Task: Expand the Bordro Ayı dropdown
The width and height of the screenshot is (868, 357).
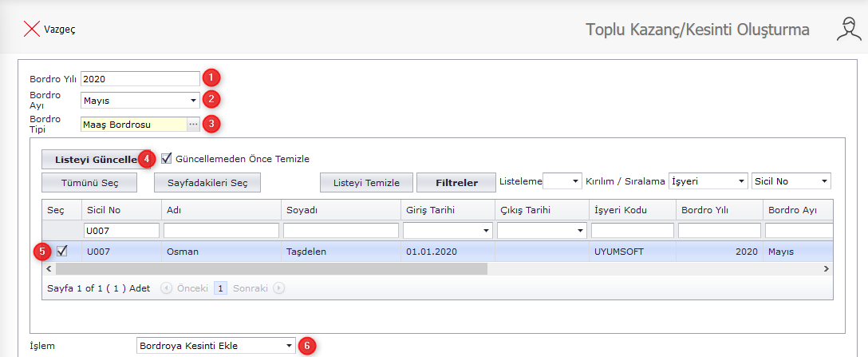Action: pos(193,101)
